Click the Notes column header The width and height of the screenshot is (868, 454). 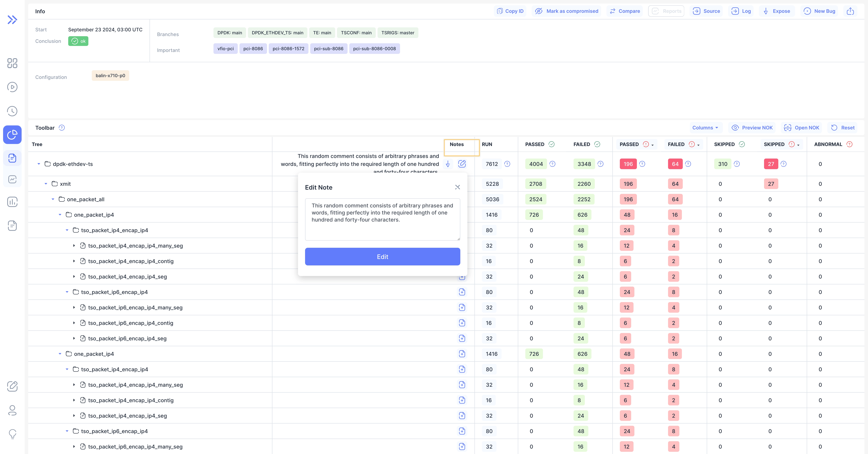tap(457, 144)
